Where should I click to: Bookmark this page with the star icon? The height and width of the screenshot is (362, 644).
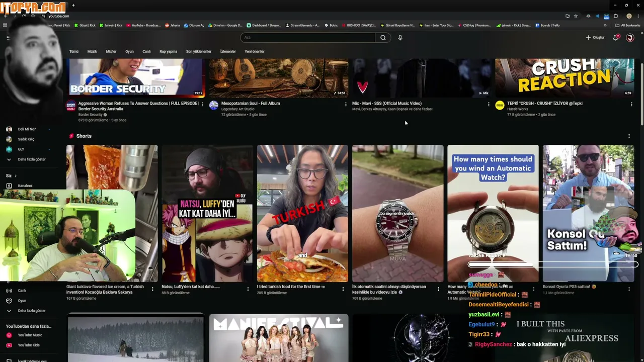576,16
